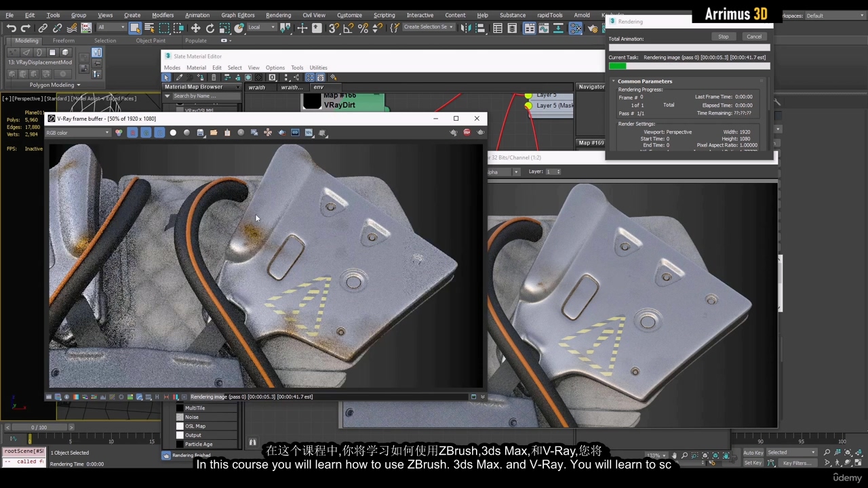Open Render Setup teapot icon
The height and width of the screenshot is (488, 868).
592,28
